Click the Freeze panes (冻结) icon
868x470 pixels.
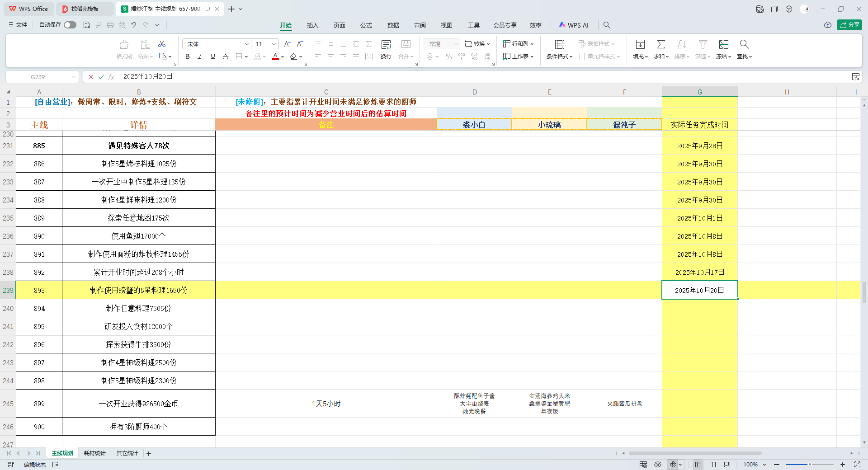[x=723, y=44]
